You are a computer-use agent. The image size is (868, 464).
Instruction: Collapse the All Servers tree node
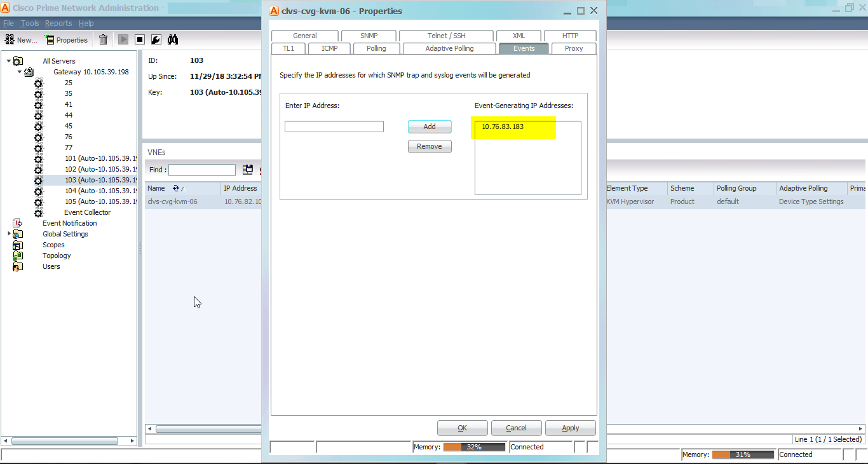click(7, 60)
